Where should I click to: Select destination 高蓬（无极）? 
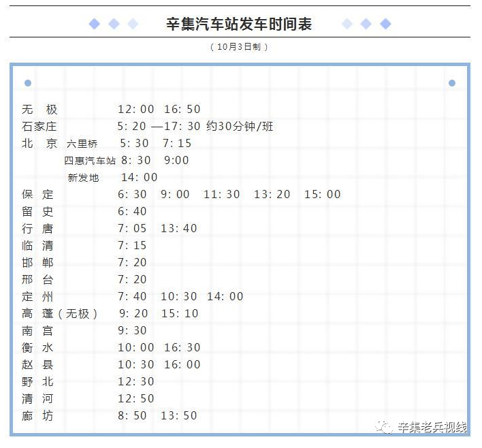60,314
